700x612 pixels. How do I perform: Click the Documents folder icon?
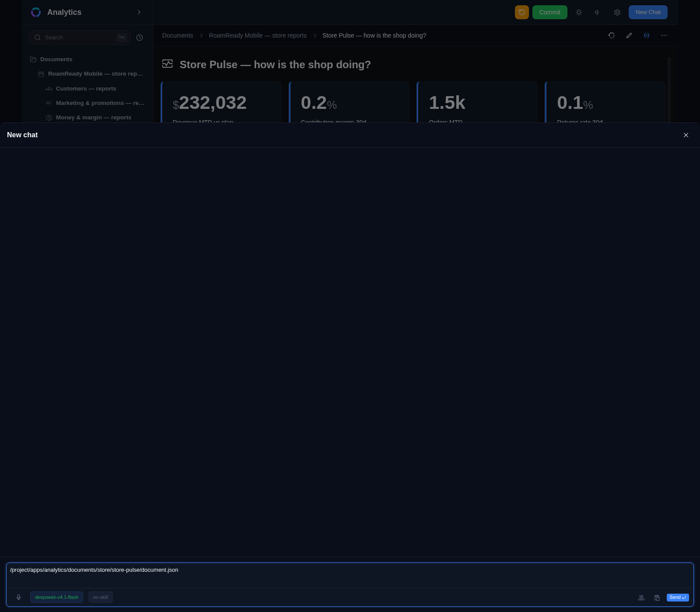tap(33, 59)
